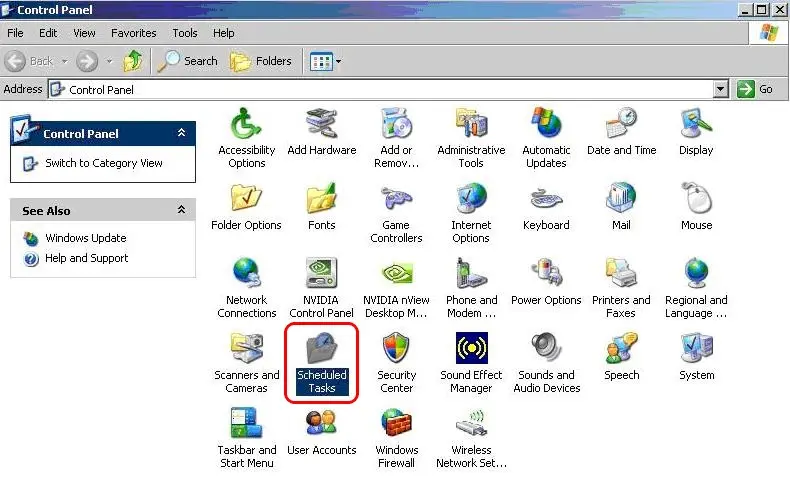Screen dimensions: 790x493
Task: Collapse the Control Panel sidebar section
Action: (x=181, y=133)
